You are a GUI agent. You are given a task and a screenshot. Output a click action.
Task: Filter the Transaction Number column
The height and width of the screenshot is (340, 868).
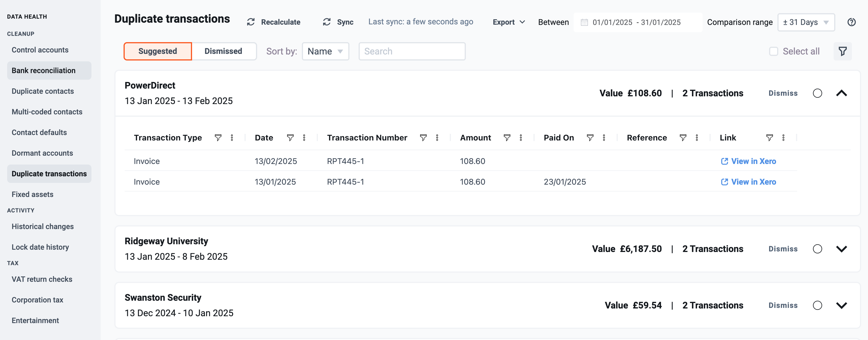click(423, 138)
